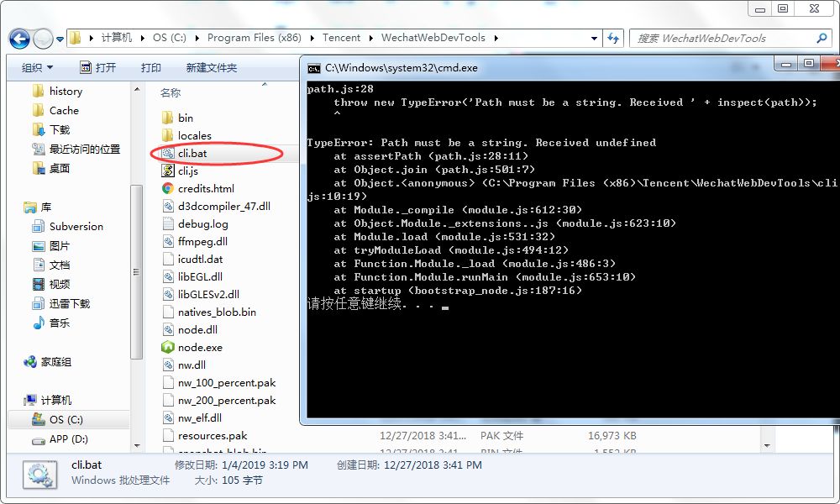
Task: Select Program Files (x86) breadcrumb segment
Action: (254, 38)
